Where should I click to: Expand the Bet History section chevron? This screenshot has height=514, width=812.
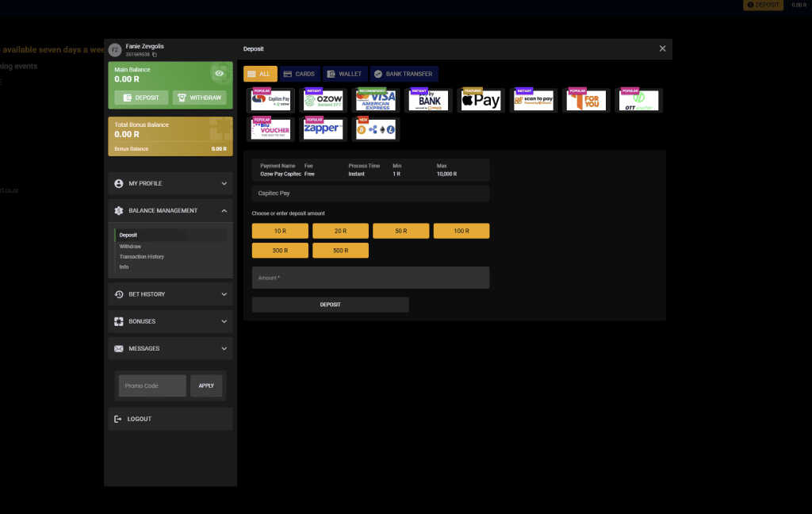coord(224,294)
